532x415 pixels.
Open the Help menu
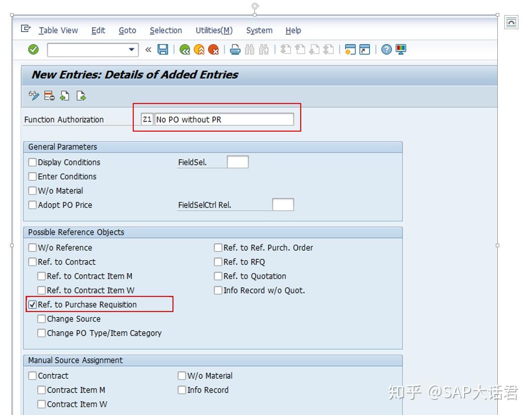(x=293, y=31)
